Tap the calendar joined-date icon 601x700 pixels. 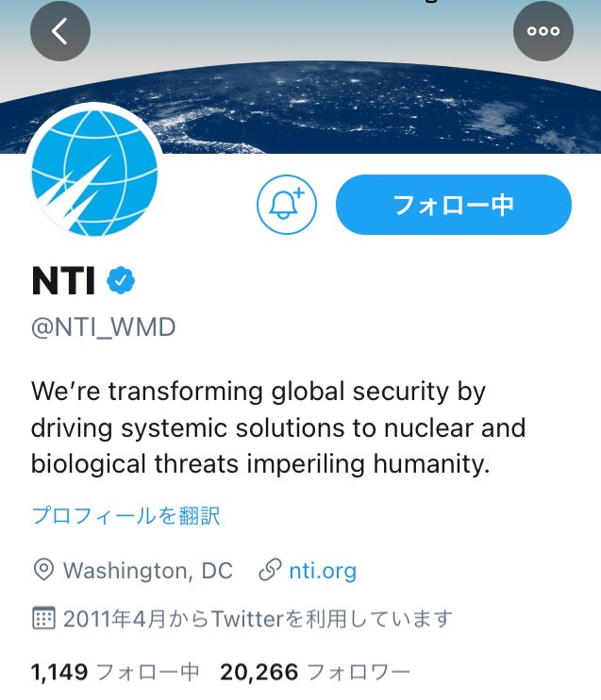click(x=43, y=618)
